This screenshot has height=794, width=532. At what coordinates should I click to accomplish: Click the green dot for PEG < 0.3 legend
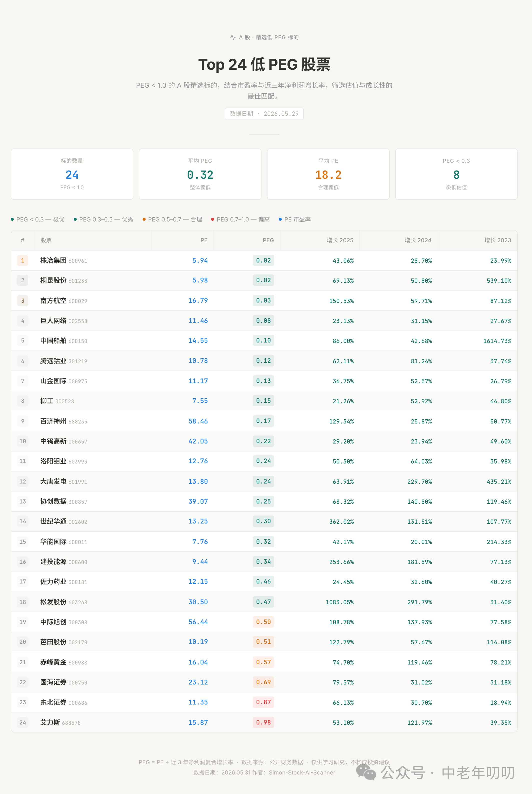(x=12, y=219)
